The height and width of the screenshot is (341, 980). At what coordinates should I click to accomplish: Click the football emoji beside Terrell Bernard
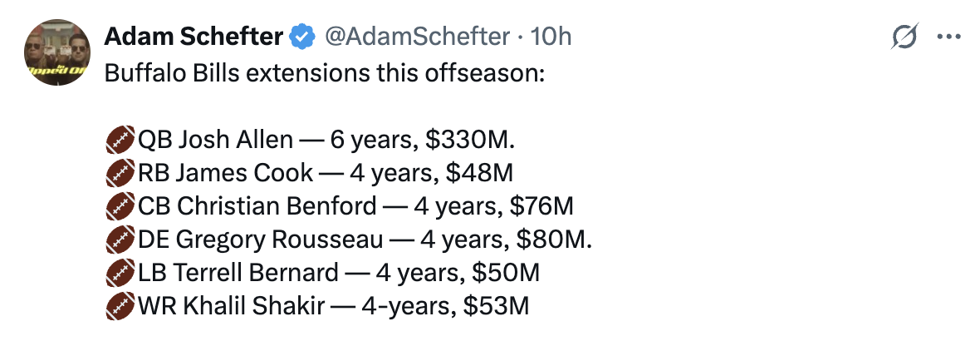(x=120, y=274)
